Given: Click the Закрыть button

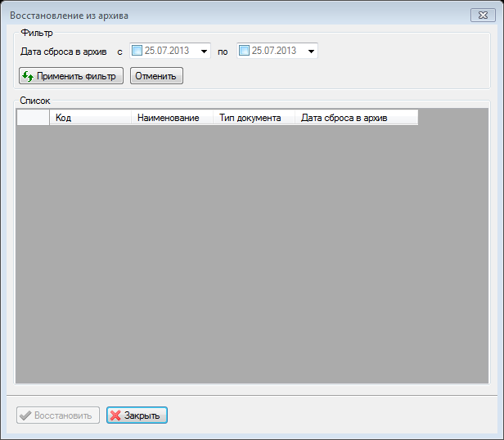Looking at the screenshot, I should [137, 415].
